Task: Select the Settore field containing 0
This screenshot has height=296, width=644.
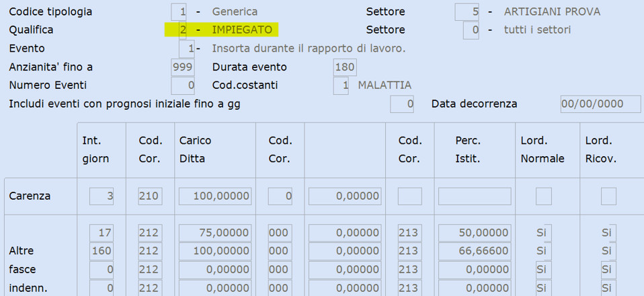Action: click(471, 30)
